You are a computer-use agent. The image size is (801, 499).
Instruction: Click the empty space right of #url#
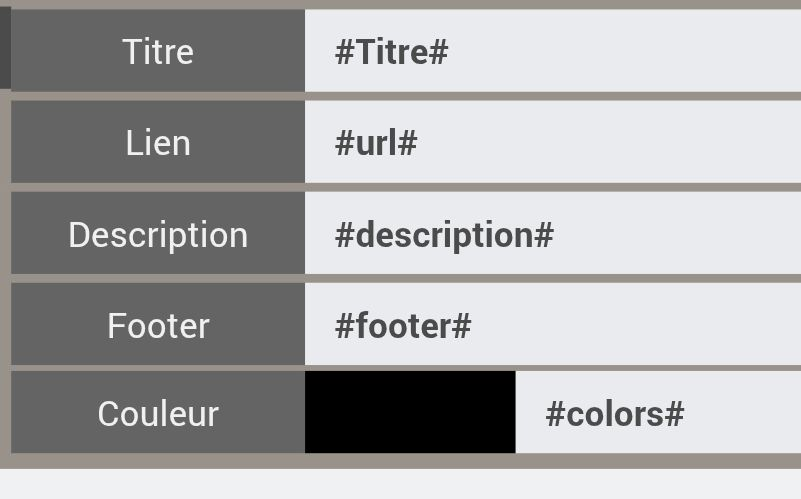pos(620,143)
